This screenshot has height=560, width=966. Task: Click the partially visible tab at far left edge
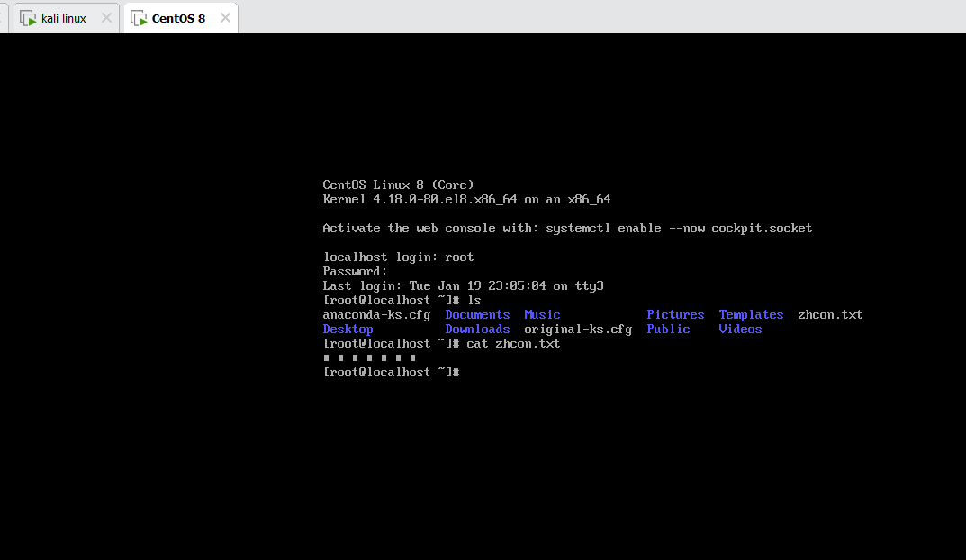coord(4,16)
